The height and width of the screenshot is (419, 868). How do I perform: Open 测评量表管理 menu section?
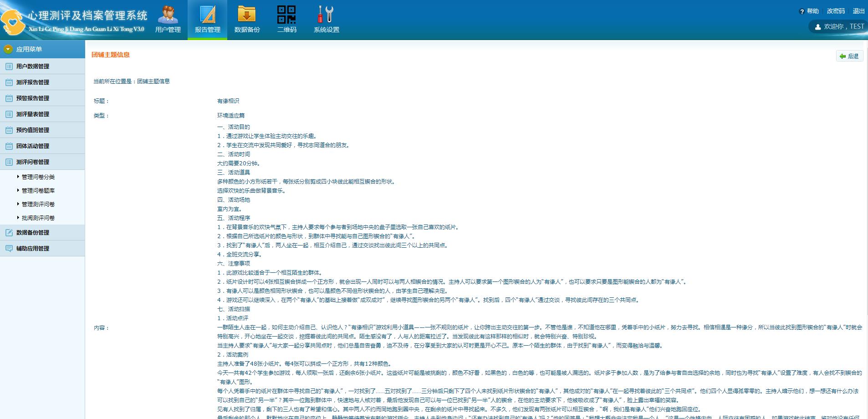tap(42, 114)
